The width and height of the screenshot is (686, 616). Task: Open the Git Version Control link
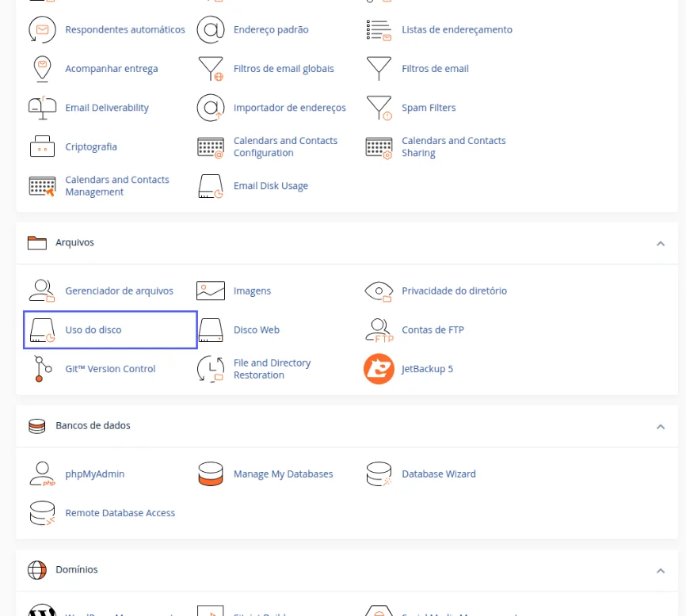coord(110,369)
